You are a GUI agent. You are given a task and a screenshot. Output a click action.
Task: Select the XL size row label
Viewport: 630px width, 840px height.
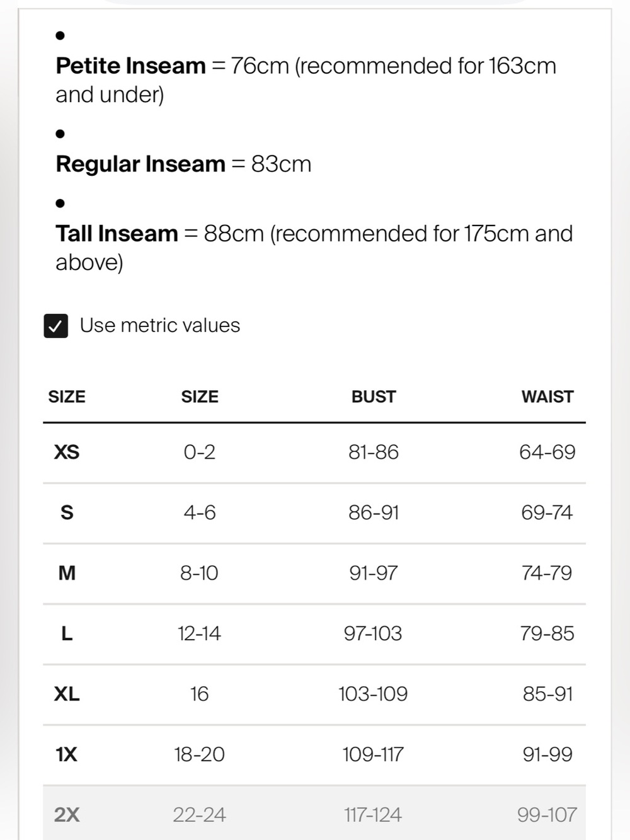(67, 694)
